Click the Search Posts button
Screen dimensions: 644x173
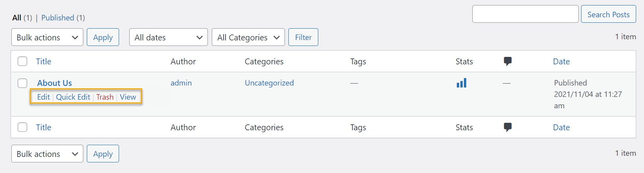(x=608, y=14)
